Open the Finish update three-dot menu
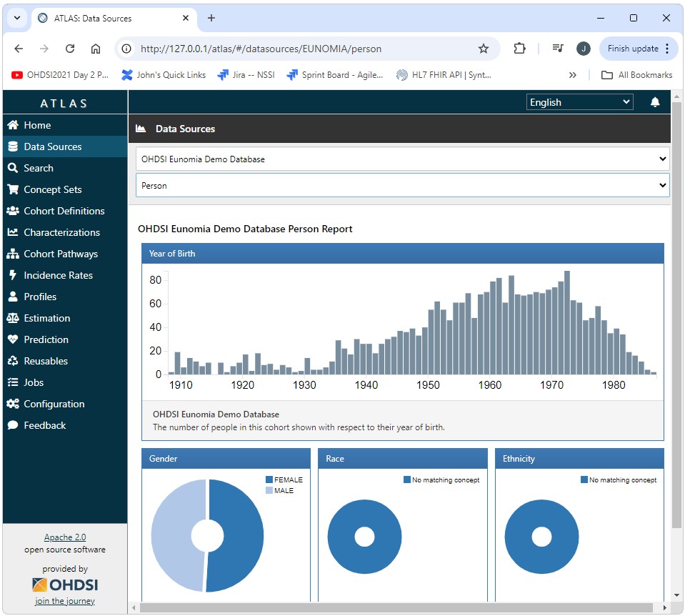Screen dimensions: 685x616 667,49
